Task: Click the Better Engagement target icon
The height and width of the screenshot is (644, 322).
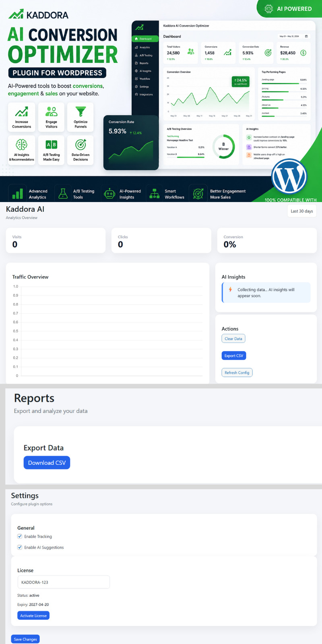Action: tap(198, 194)
